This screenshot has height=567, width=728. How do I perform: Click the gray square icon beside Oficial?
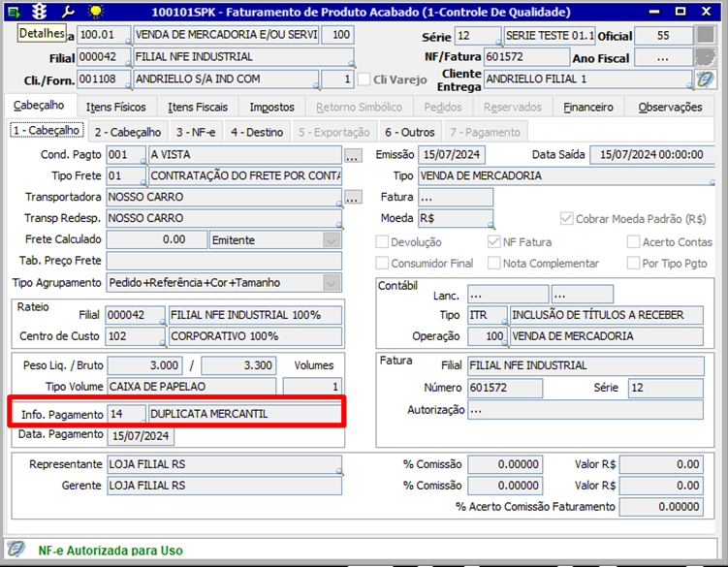click(x=706, y=35)
